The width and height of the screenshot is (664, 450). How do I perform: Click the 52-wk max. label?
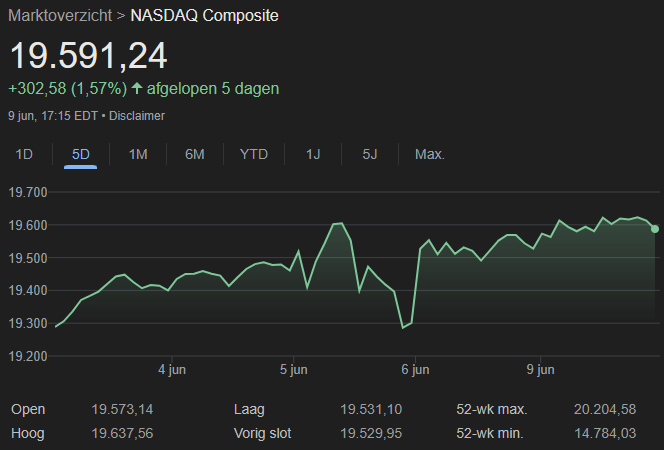[x=492, y=409]
